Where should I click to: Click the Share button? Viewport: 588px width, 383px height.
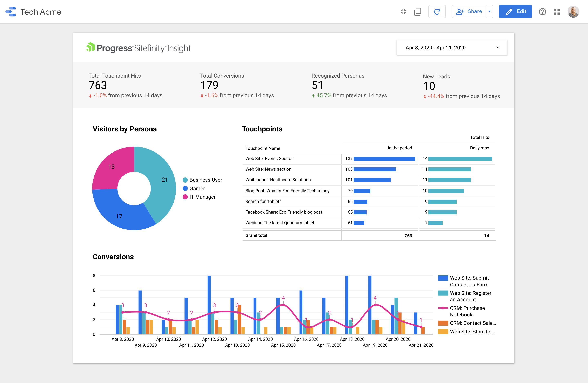click(x=469, y=12)
